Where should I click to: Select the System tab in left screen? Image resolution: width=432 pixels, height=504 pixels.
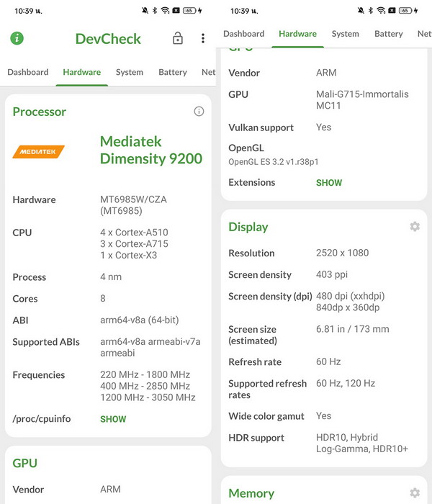click(x=130, y=72)
